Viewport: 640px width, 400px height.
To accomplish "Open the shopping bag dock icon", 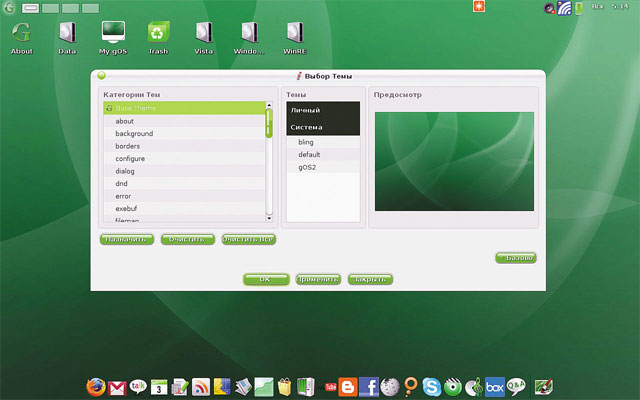I will point(284,387).
